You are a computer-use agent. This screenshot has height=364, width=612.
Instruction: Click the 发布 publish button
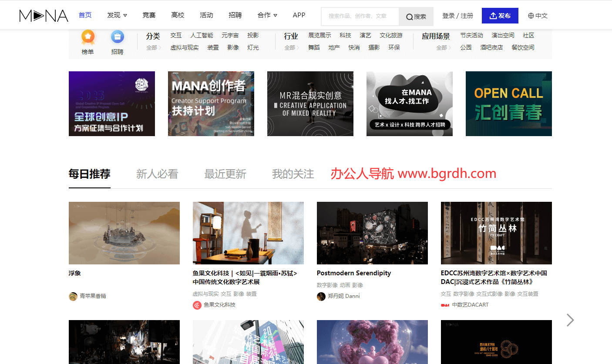click(500, 16)
